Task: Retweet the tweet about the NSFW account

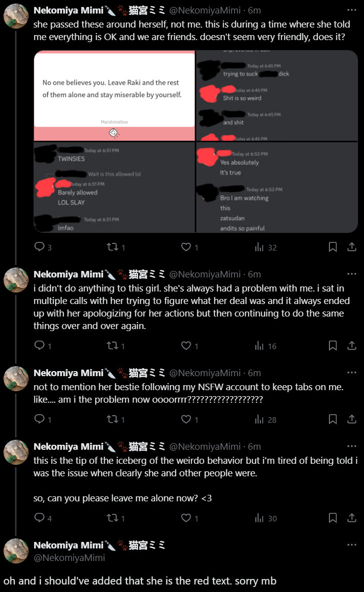Action: click(116, 419)
